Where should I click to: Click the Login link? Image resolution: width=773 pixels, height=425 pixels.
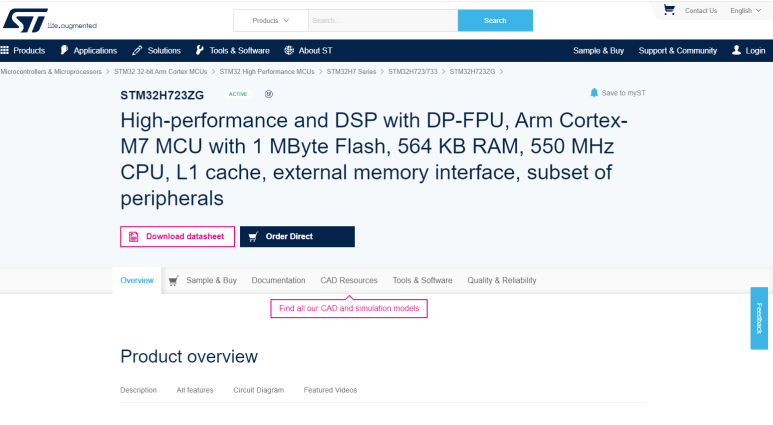coord(755,50)
